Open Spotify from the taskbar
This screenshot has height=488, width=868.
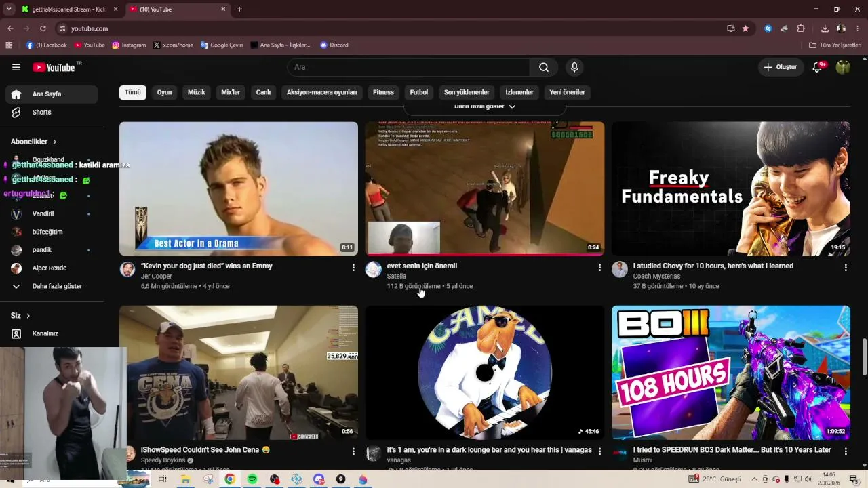(252, 479)
